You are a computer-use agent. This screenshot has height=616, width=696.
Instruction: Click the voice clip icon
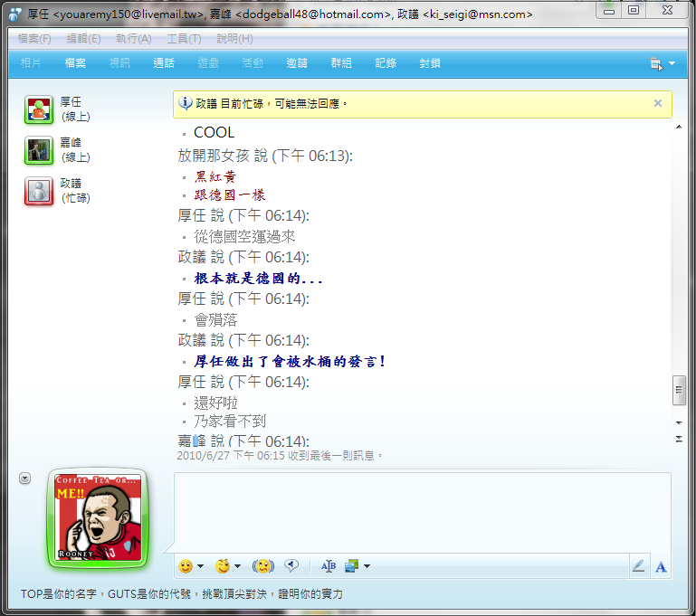[291, 566]
